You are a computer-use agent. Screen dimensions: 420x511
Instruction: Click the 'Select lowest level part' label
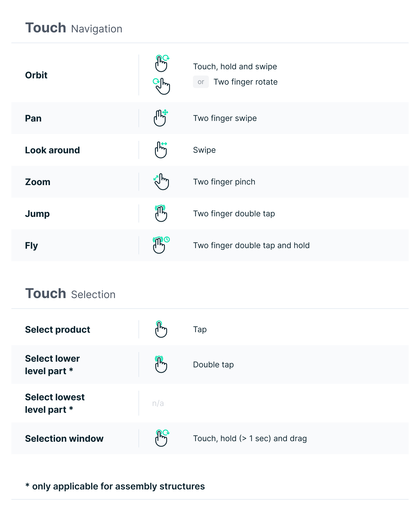point(55,403)
